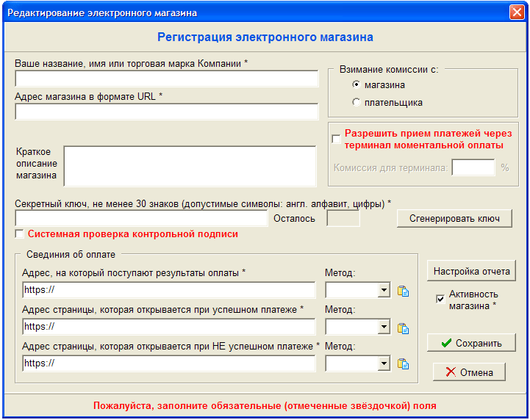Click the secret key input field
This screenshot has height=420, width=530.
141,219
